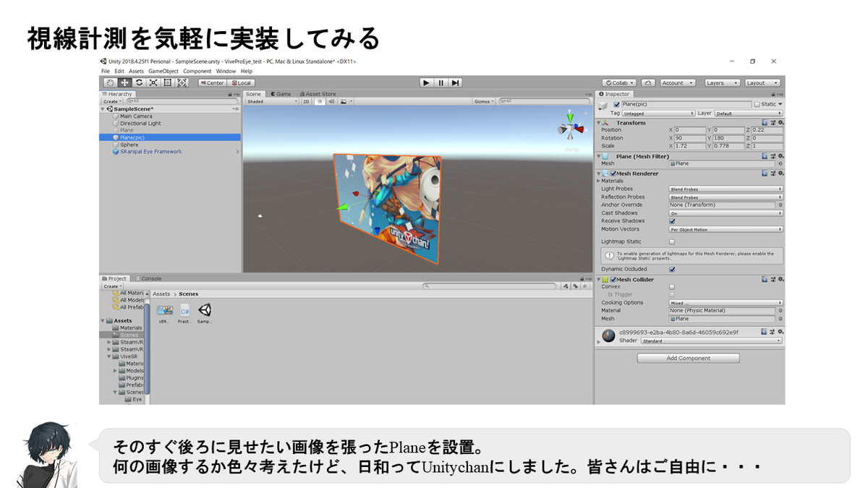Click Add Component button
Image resolution: width=868 pixels, height=488 pixels.
click(688, 358)
